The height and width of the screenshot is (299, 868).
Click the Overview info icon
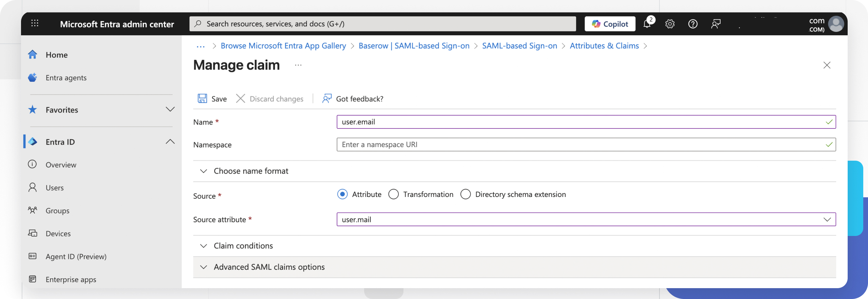point(32,164)
